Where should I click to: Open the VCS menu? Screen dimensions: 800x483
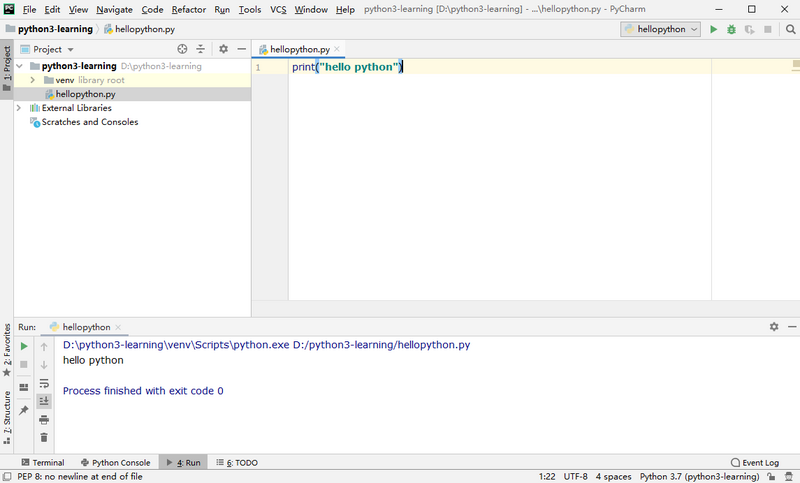278,9
